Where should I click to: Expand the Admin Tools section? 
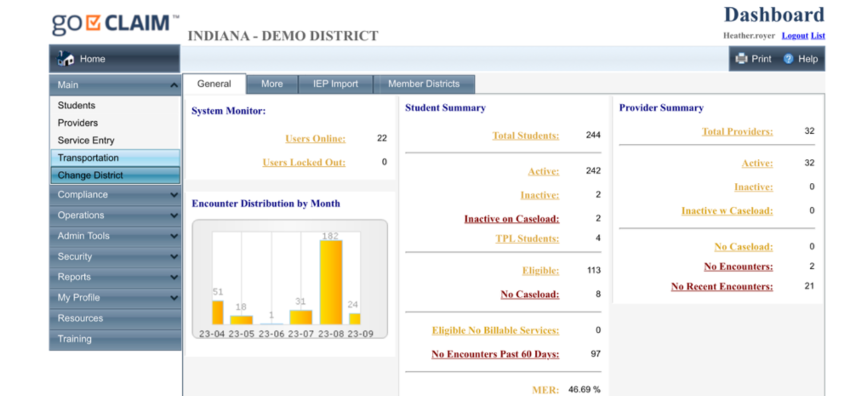click(115, 236)
